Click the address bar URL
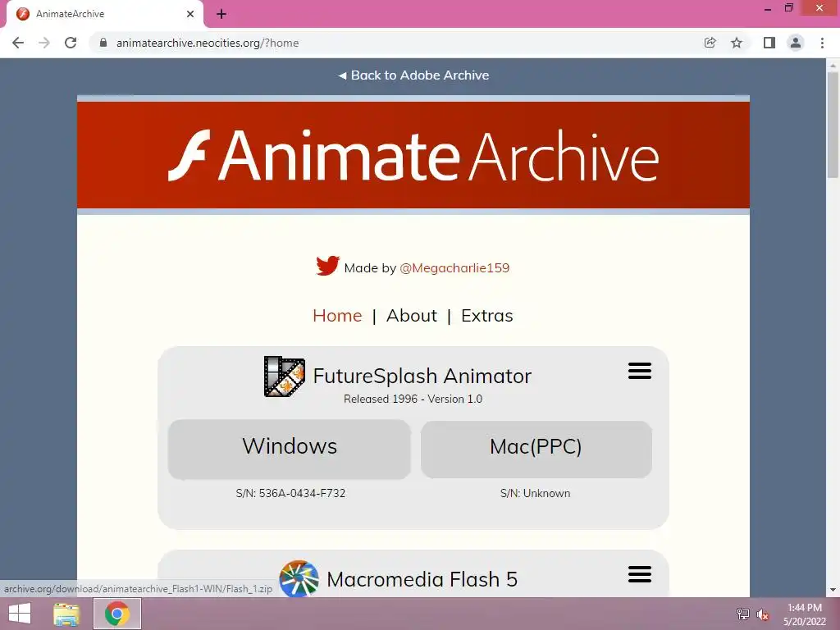 coord(208,43)
